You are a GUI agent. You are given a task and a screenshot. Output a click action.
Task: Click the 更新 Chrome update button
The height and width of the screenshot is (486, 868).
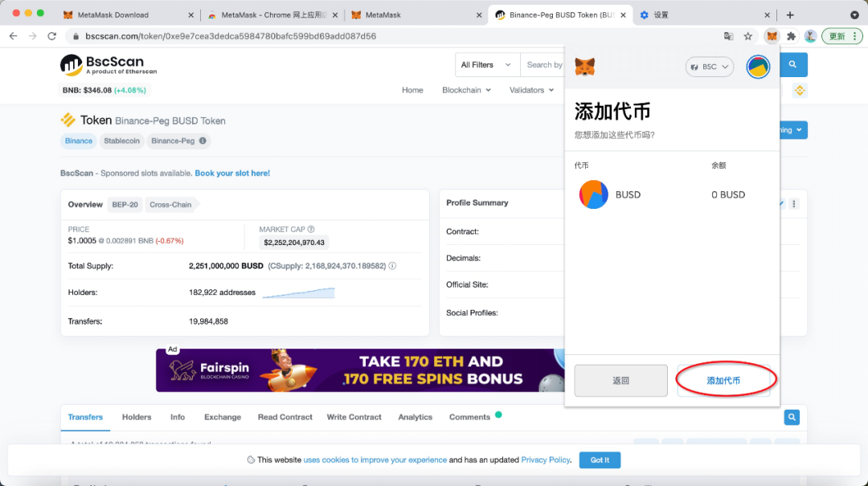[842, 36]
